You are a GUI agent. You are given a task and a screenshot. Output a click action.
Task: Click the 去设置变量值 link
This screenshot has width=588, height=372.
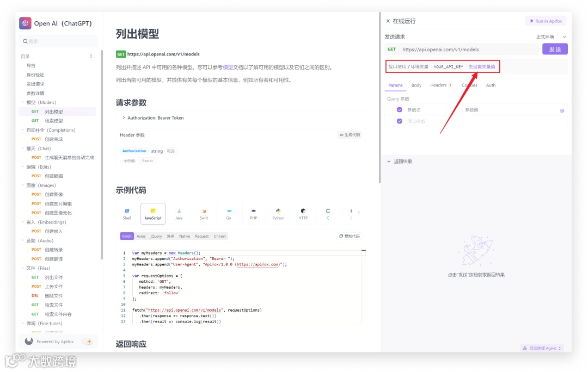pyautogui.click(x=481, y=67)
